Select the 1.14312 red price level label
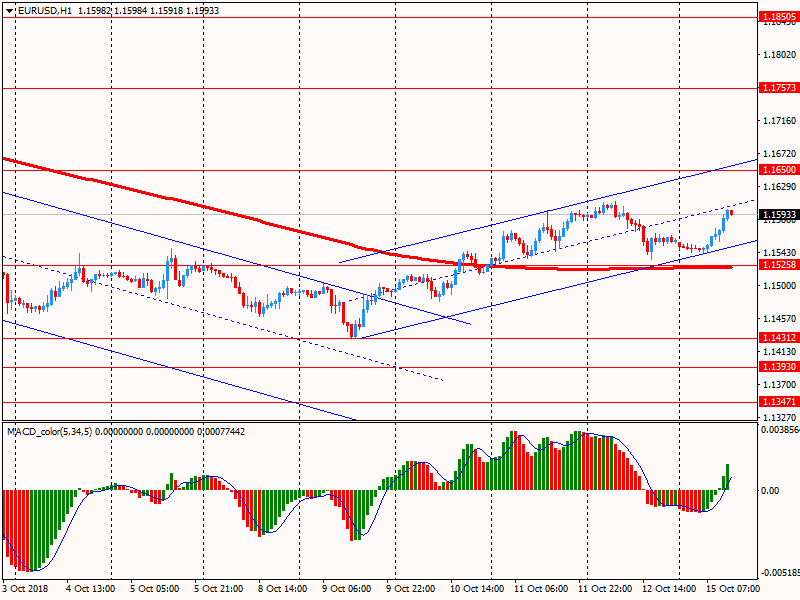 779,338
